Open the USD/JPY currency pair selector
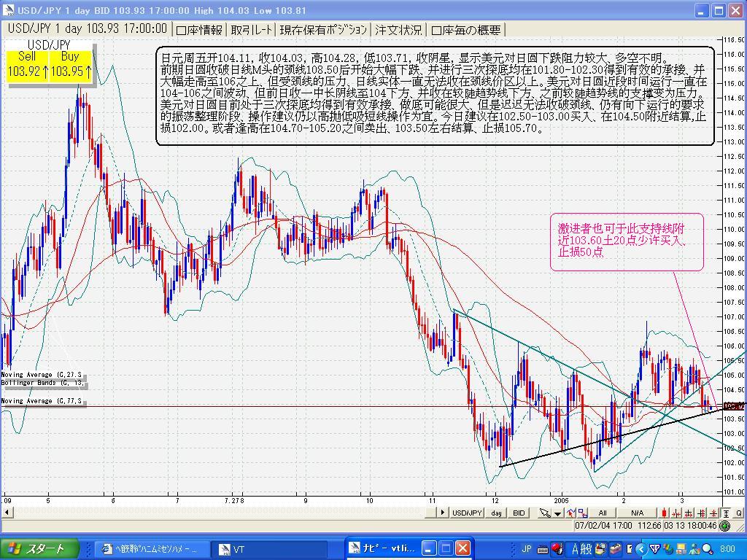This screenshot has width=747, height=560. [468, 513]
